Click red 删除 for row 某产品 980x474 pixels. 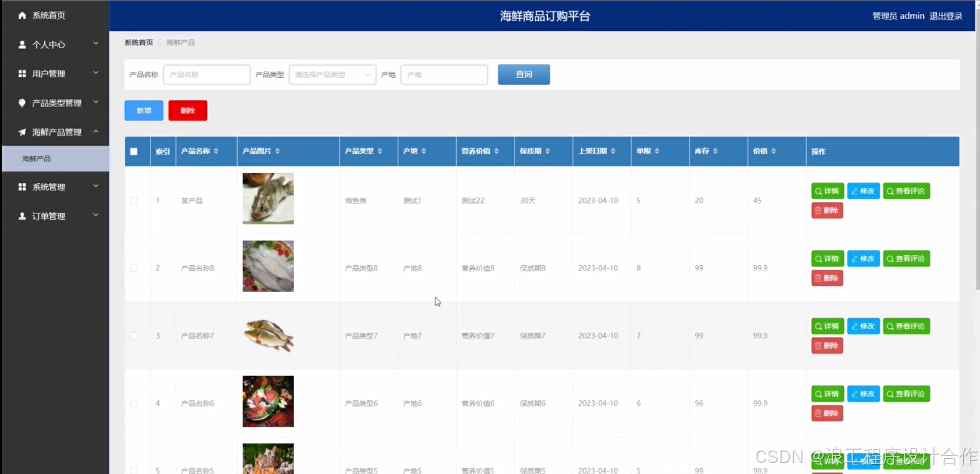[x=827, y=211]
